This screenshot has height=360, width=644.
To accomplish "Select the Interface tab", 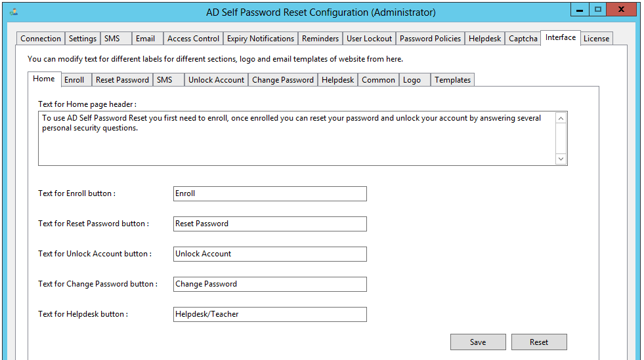I will [x=561, y=38].
